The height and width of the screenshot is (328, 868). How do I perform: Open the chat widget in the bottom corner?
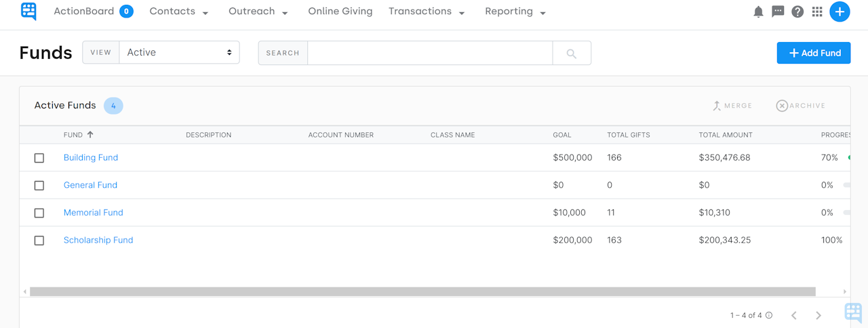click(x=853, y=312)
